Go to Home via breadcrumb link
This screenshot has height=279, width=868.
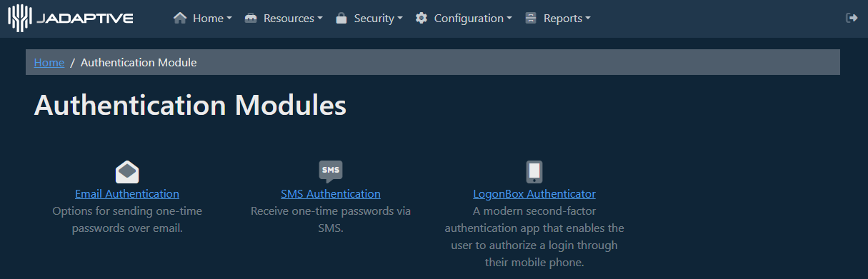[x=49, y=62]
